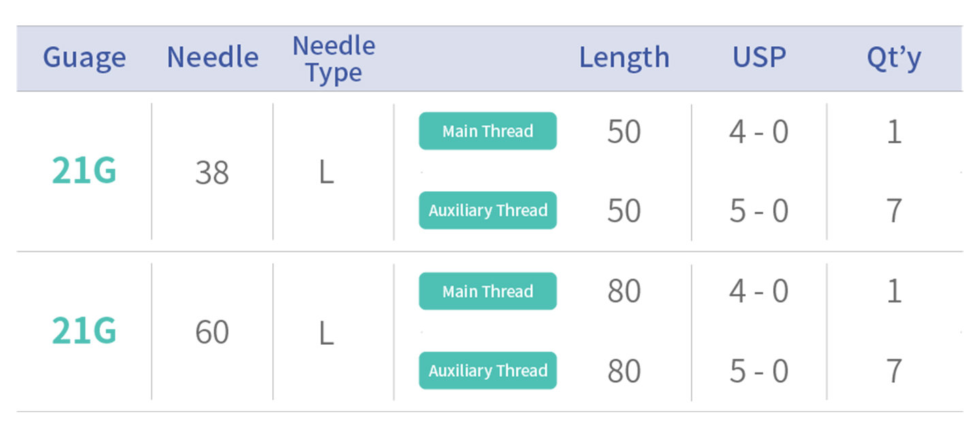Click needle type L in the 60 row
980x438 pixels.
(327, 333)
